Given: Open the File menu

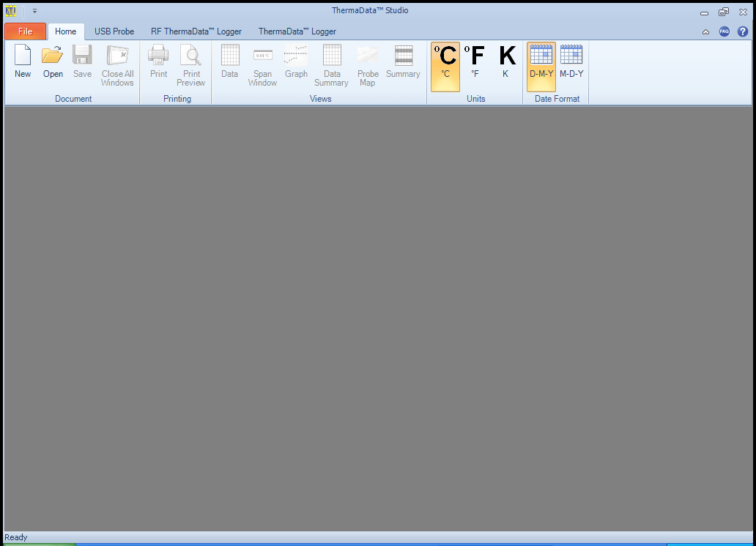Looking at the screenshot, I should pos(25,31).
